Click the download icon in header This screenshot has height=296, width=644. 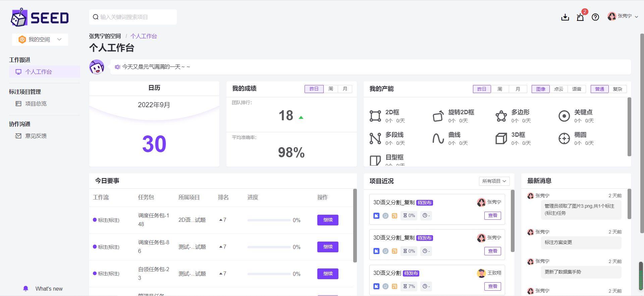click(565, 17)
